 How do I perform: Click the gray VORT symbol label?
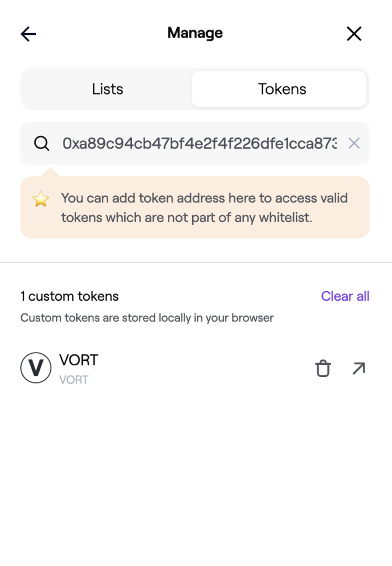point(74,380)
